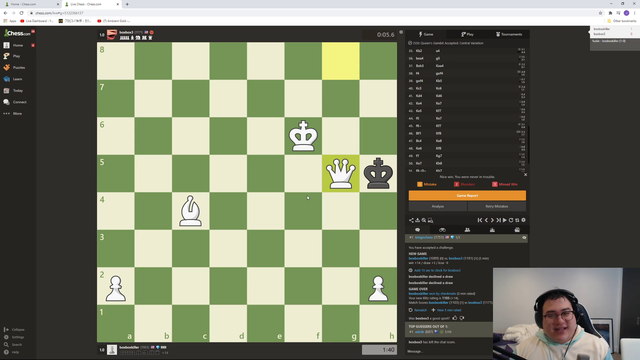This screenshot has height=360, width=640.
Task: Focus the chat Message input field
Action: (x=449, y=351)
